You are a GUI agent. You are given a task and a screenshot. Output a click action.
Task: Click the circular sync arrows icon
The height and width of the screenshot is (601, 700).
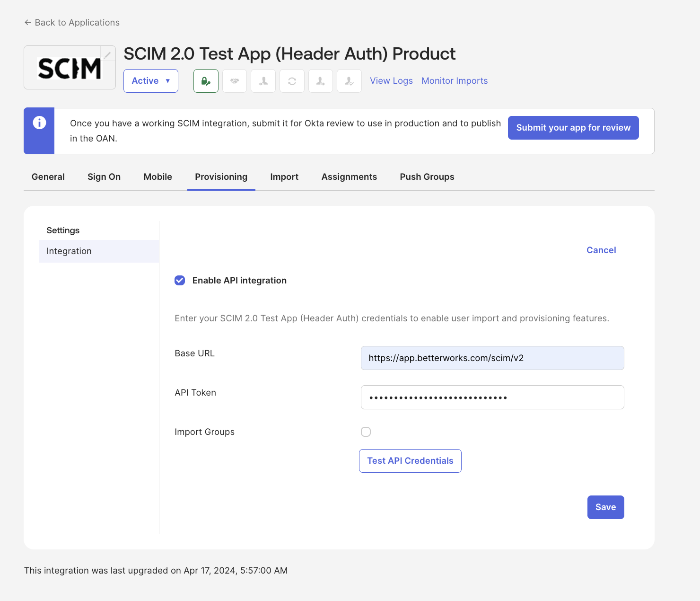292,81
